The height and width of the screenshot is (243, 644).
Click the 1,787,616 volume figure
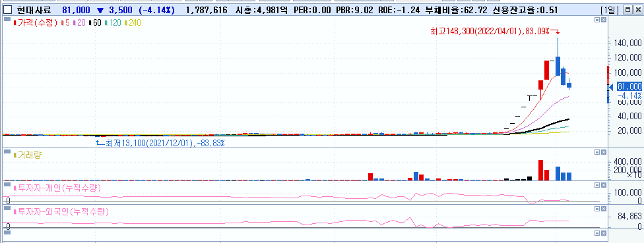point(207,10)
